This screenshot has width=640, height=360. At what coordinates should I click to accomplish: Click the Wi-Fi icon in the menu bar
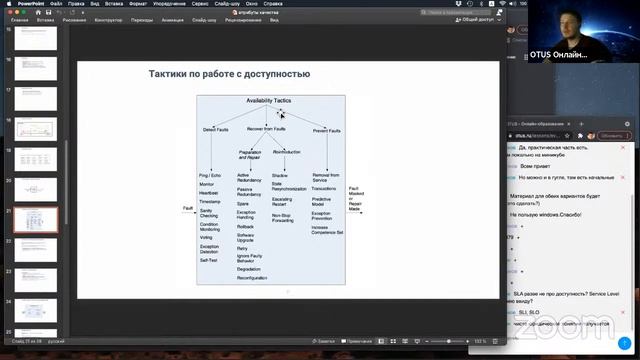[x=502, y=4]
